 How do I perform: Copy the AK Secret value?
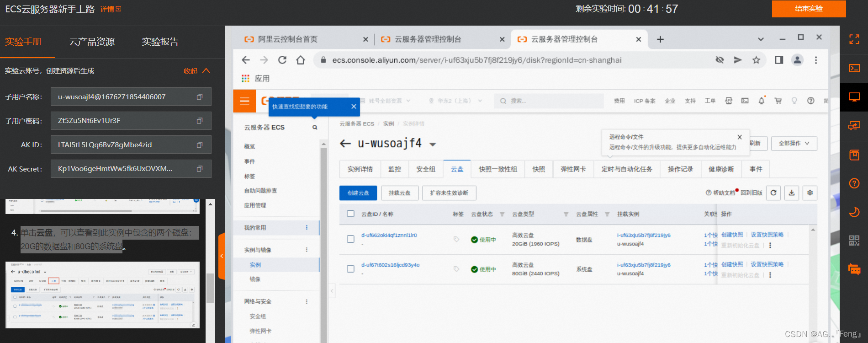[200, 169]
